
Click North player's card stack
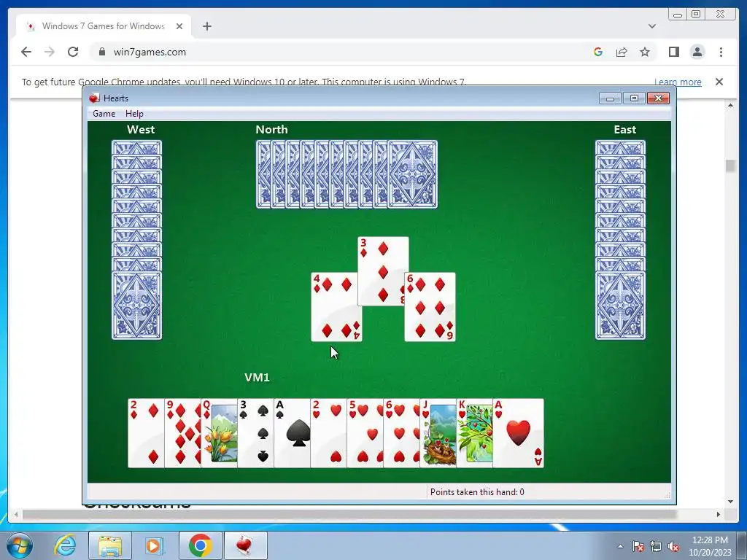point(347,174)
